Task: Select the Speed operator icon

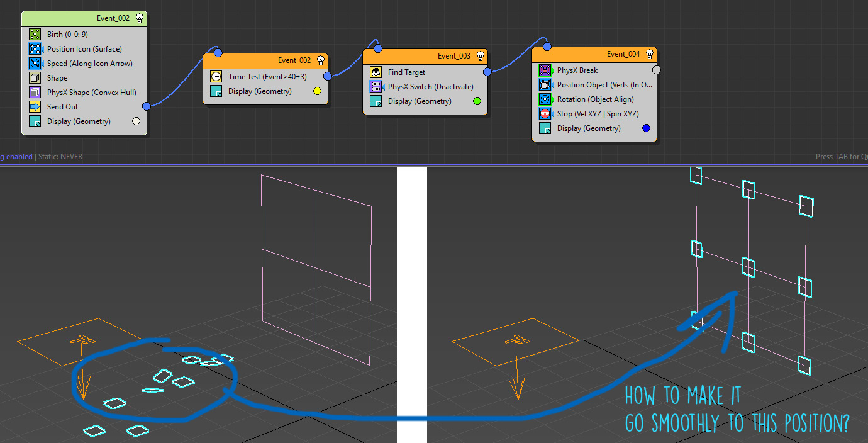Action: tap(35, 64)
